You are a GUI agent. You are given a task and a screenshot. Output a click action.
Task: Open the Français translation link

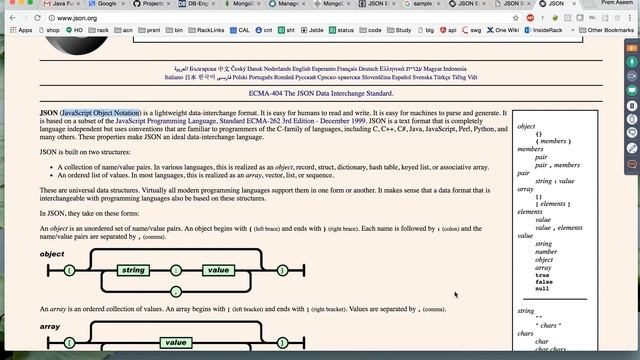tap(347, 69)
